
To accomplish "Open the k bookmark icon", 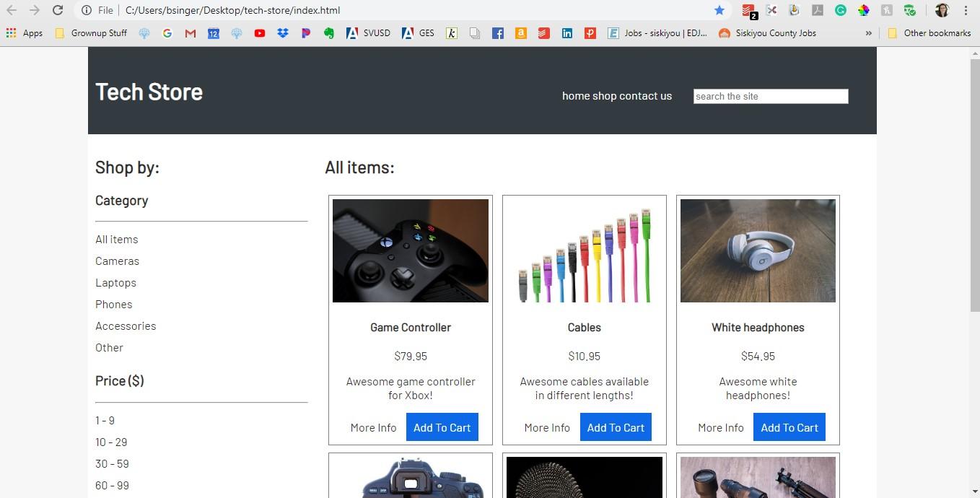I will 452,32.
